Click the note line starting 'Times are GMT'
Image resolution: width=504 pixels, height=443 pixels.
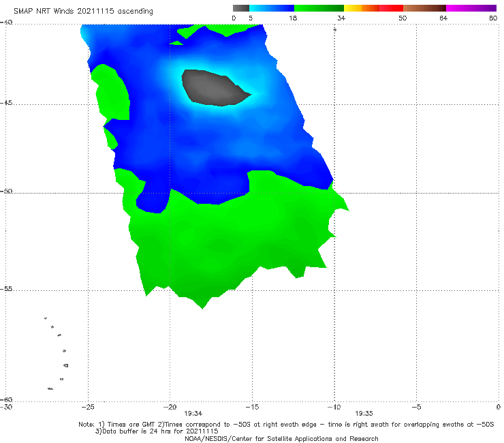point(286,425)
